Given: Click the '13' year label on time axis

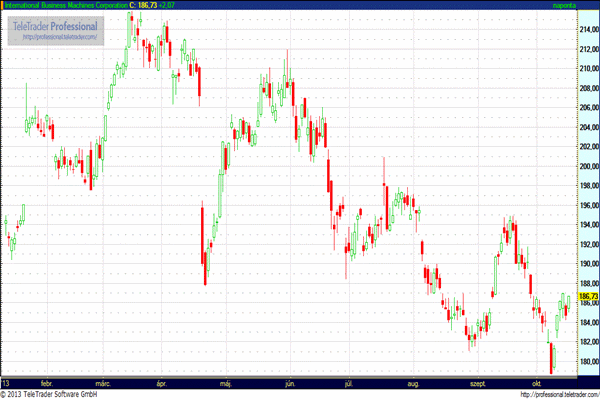Looking at the screenshot, I should pos(6,382).
